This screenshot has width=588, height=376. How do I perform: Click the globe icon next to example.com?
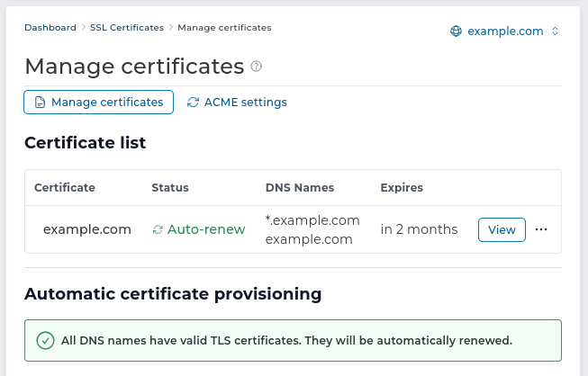point(456,31)
